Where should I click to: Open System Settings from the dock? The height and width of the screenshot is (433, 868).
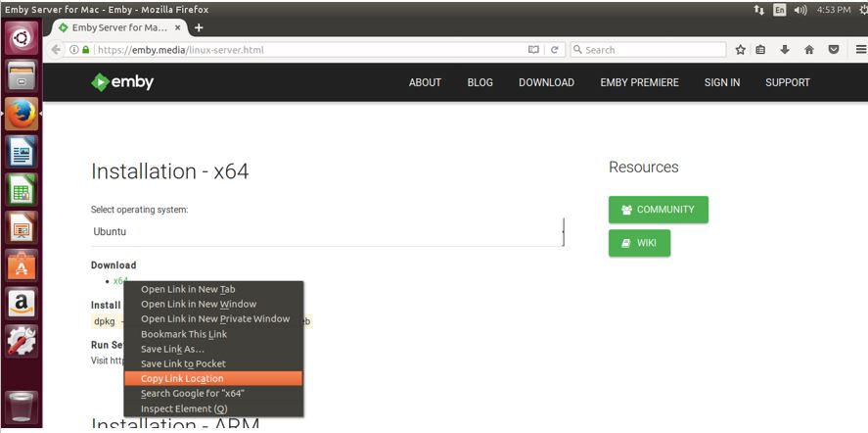click(22, 340)
